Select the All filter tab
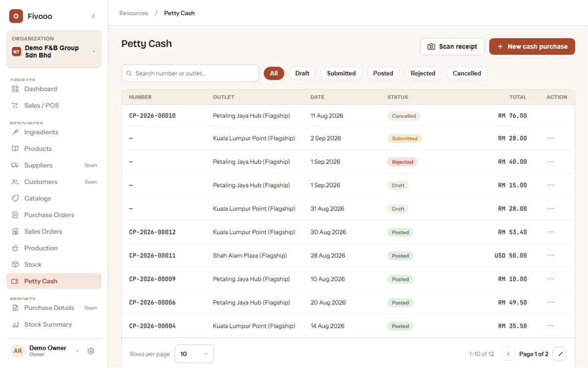Image resolution: width=588 pixels, height=368 pixels. click(x=274, y=73)
